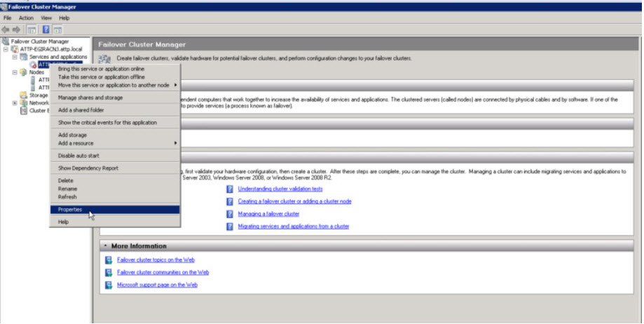Choose Refresh from context menu
Viewport: 644px width, 324px height.
coord(115,197)
